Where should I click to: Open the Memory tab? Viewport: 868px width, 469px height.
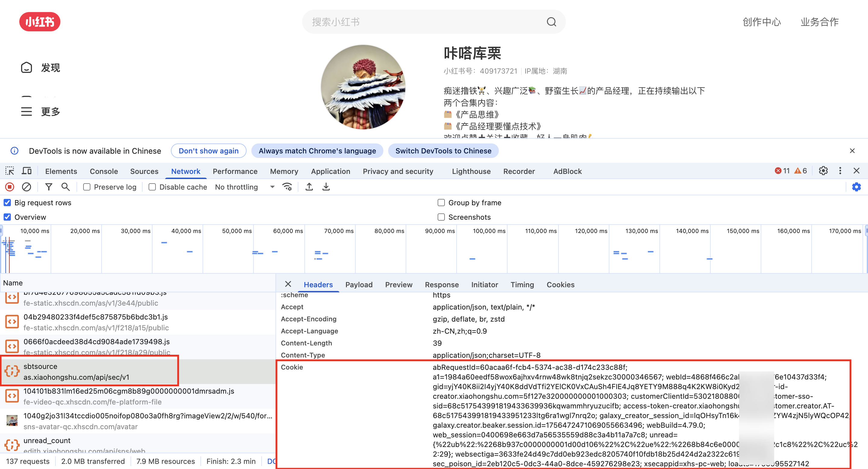click(x=284, y=171)
